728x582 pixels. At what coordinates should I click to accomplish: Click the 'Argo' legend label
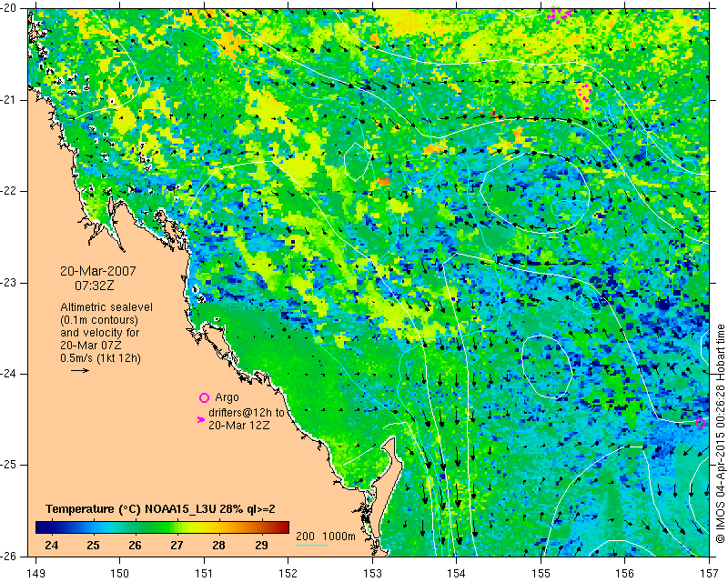point(227,397)
